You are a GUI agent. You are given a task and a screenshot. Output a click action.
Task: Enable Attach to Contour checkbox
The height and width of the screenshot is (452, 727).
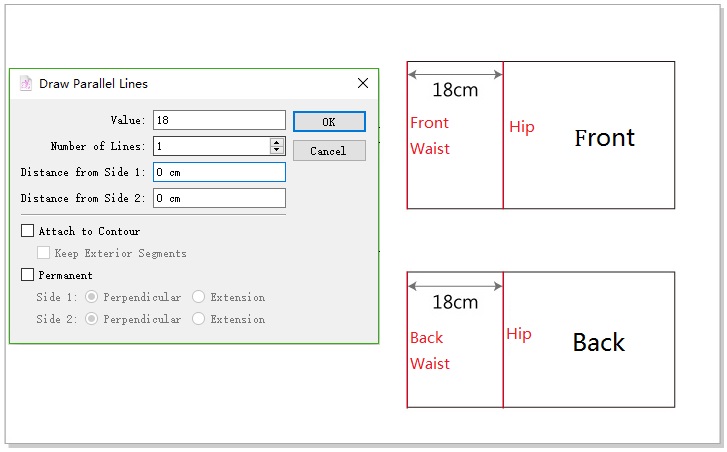28,231
